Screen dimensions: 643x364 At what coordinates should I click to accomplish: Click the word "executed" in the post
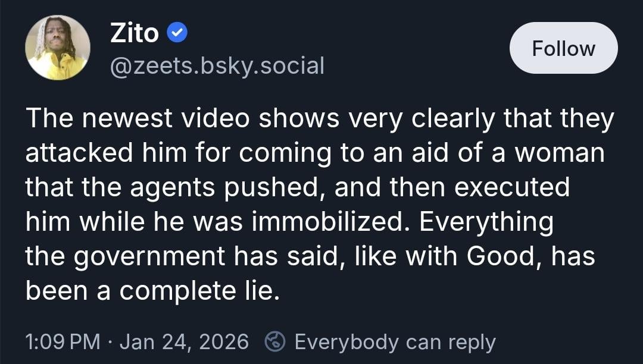[x=512, y=188]
